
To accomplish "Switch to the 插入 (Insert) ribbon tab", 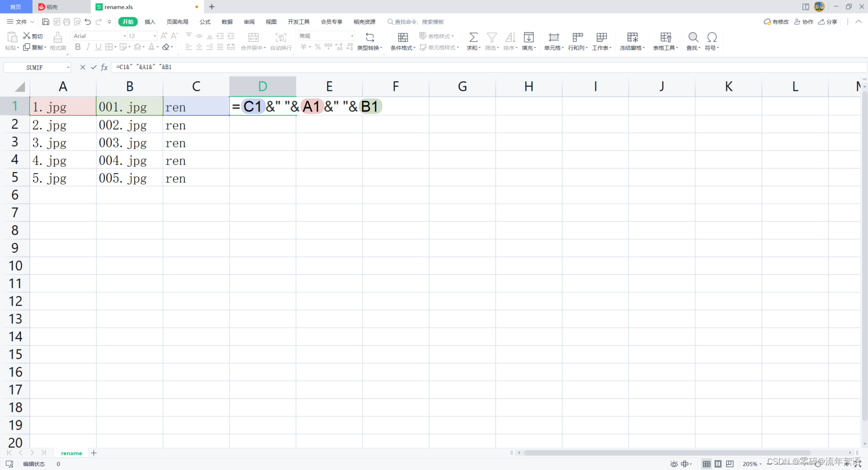I will [x=150, y=22].
